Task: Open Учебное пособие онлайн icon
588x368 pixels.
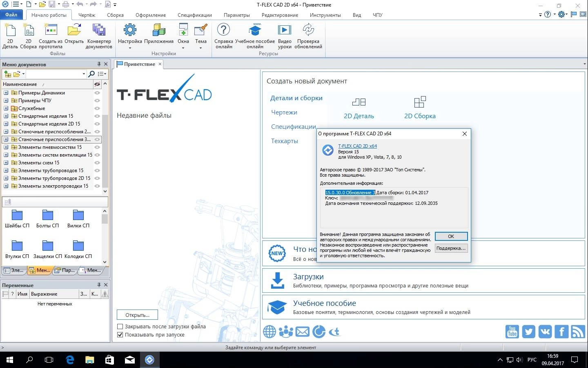Action: (x=255, y=31)
